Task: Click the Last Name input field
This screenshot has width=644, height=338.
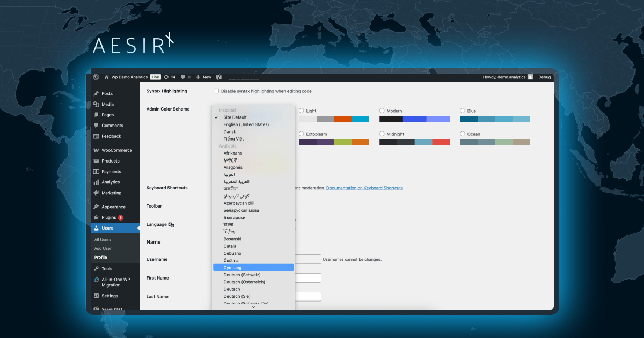Action: coord(308,297)
